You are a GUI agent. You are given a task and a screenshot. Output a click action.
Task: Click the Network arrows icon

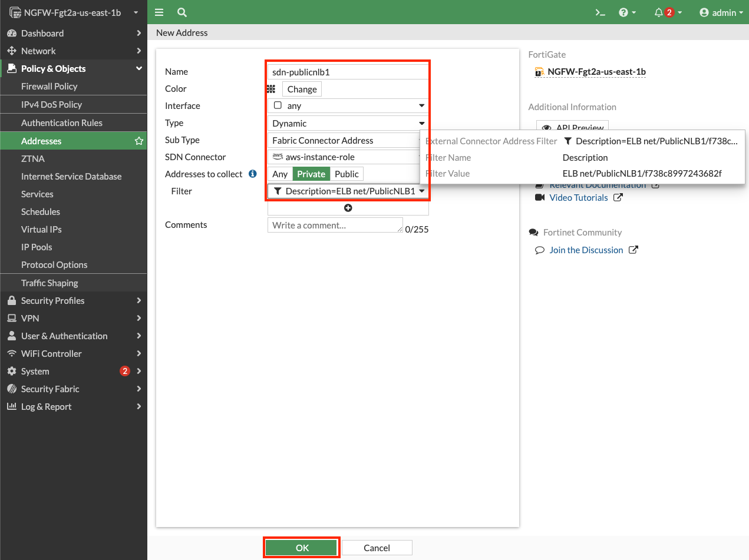pyautogui.click(x=11, y=51)
